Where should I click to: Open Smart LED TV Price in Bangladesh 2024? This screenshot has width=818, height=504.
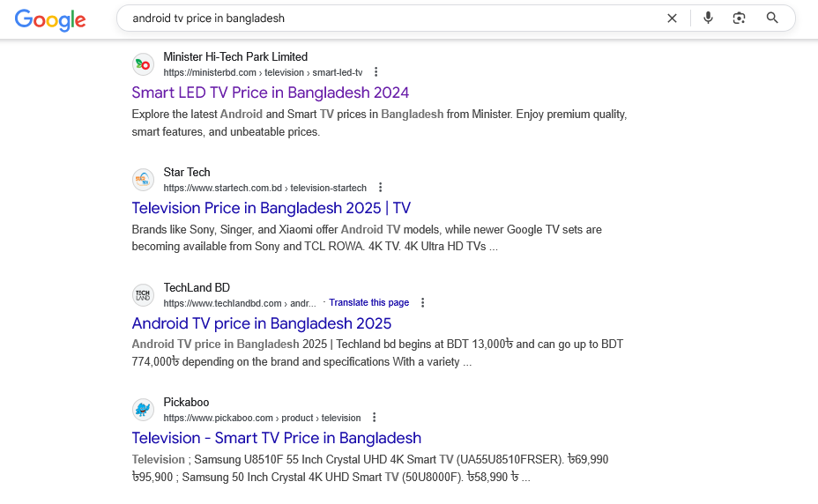tap(270, 93)
